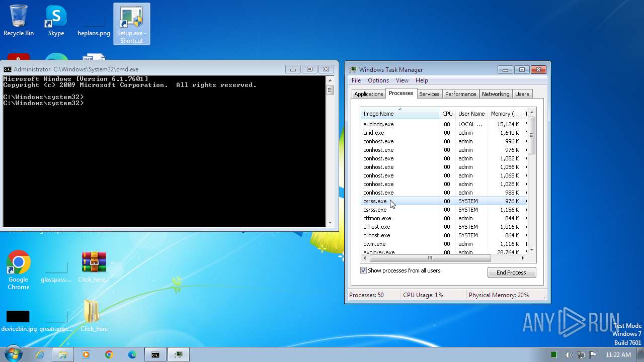
Task: Select the ctfmon.exe process row
Action: point(444,218)
